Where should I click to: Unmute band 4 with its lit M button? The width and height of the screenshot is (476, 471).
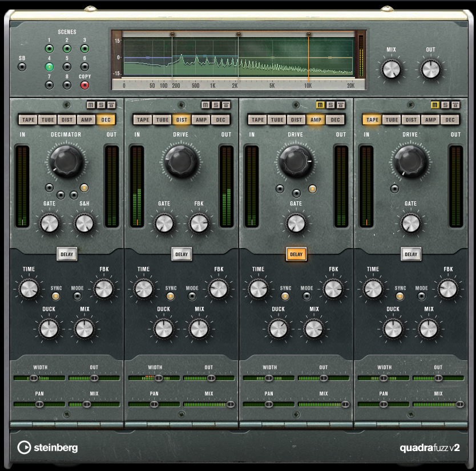(x=435, y=105)
